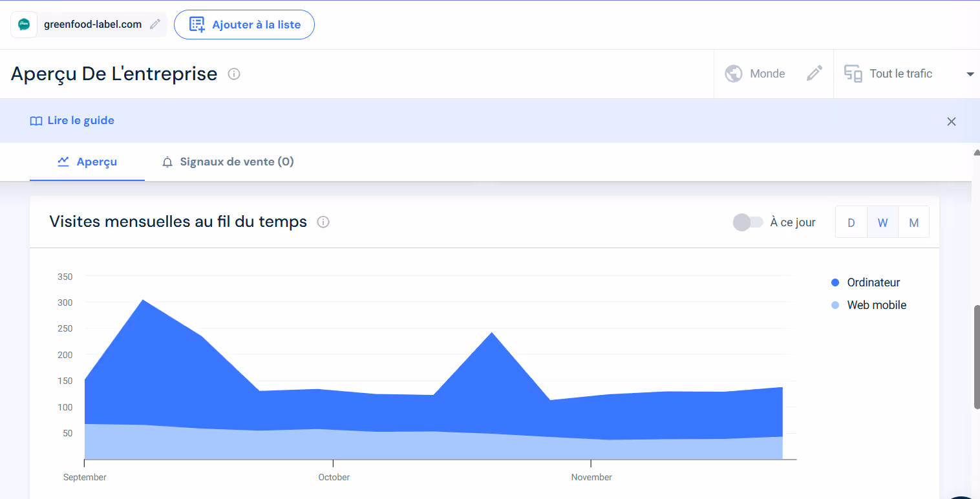Viewport: 980px width, 499px height.
Task: Click the info icon beside Visites mensuelles title
Action: (x=323, y=222)
